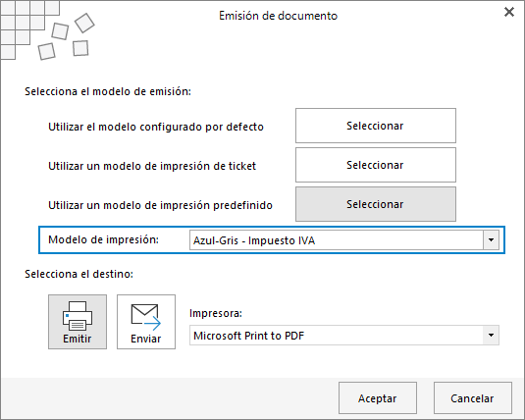Confirm with the Aceptar button
The image size is (525, 420).
[378, 398]
